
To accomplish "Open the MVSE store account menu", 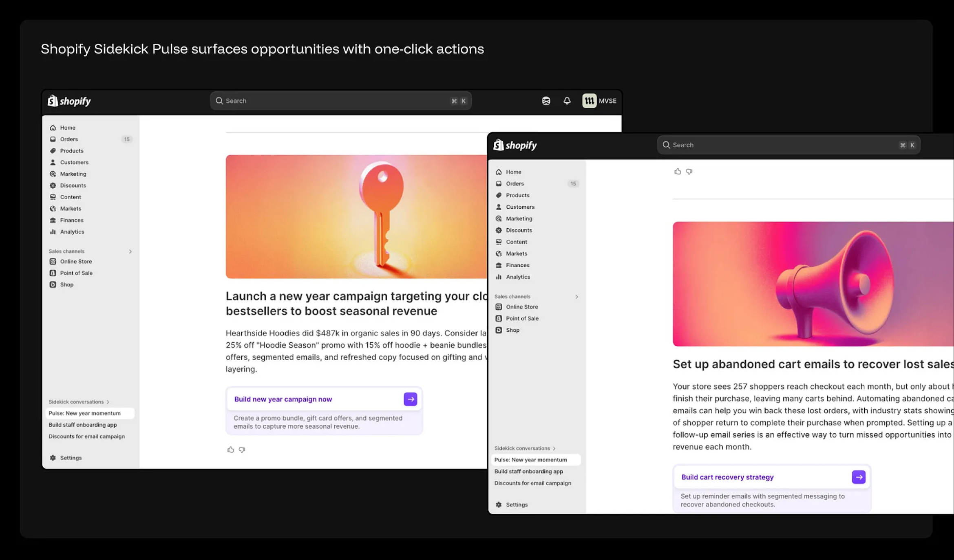I will tap(599, 101).
